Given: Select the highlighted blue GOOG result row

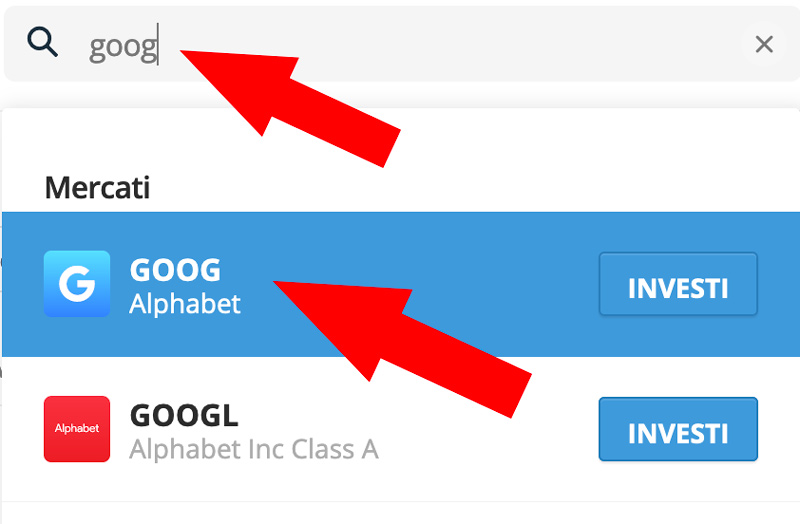Looking at the screenshot, I should pyautogui.click(x=401, y=284).
